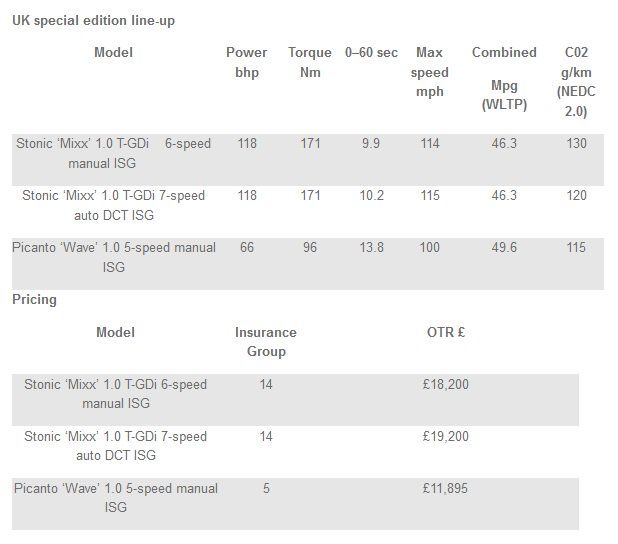Select the 49.6 mpg cell
The image size is (618, 544).
[x=504, y=247]
